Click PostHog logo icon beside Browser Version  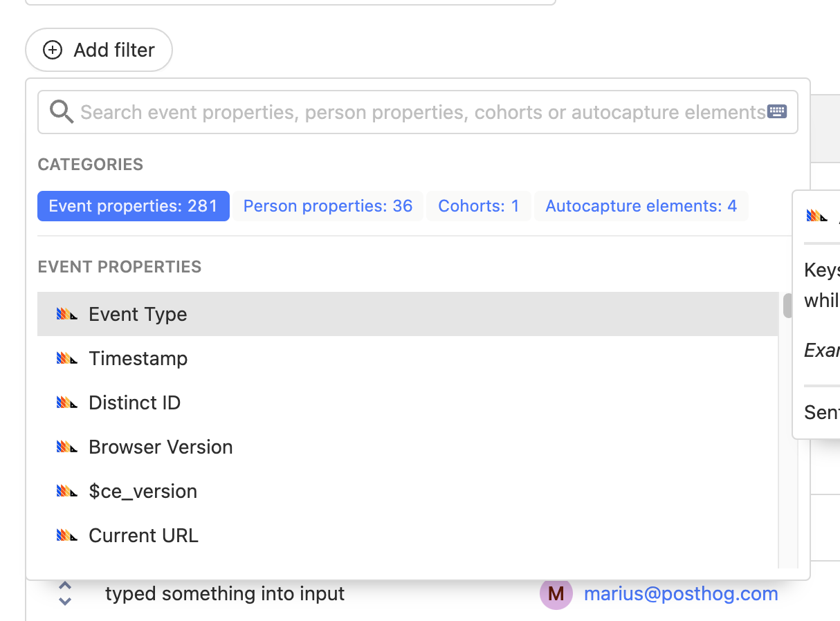click(66, 447)
